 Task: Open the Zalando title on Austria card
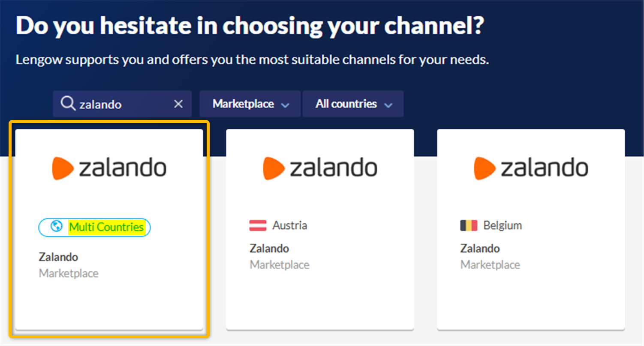point(269,248)
